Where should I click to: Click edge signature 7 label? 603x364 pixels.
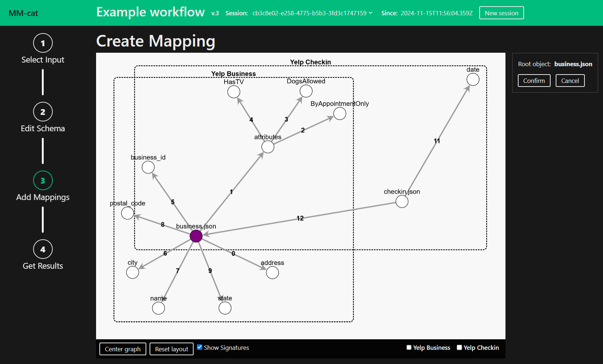pyautogui.click(x=178, y=271)
